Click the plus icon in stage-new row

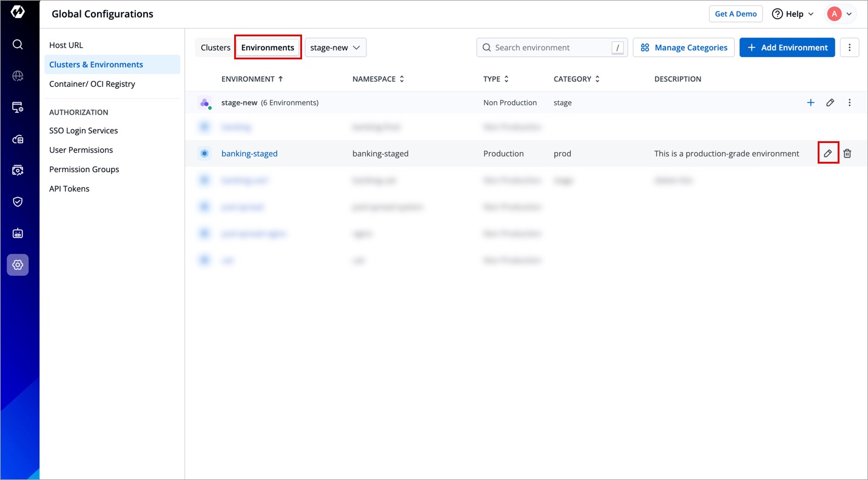810,102
